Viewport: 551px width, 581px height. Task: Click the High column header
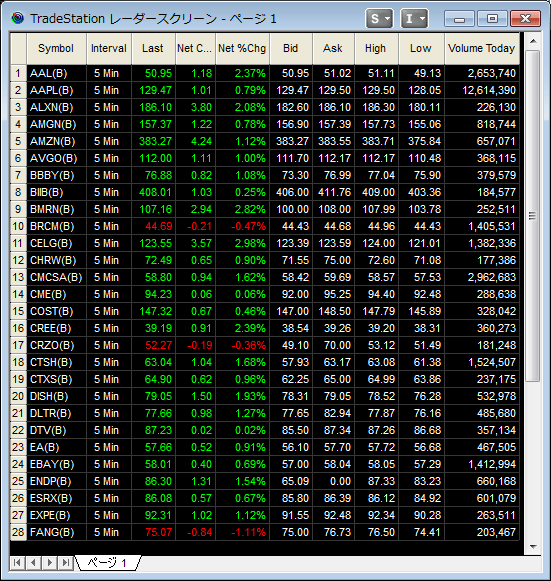(376, 49)
